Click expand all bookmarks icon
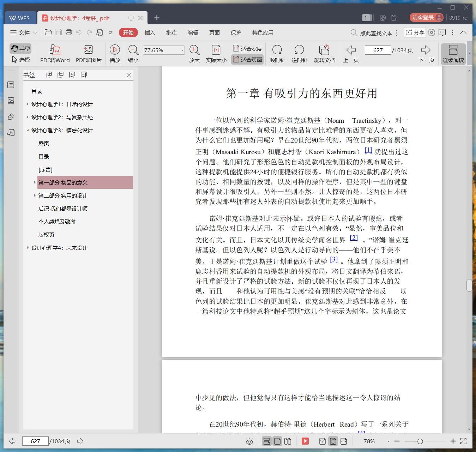476x452 pixels. (x=49, y=74)
